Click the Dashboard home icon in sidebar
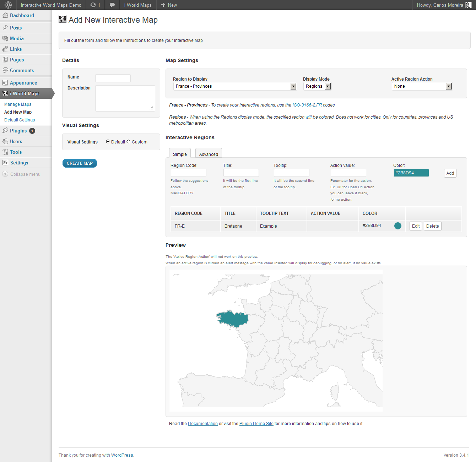The image size is (476, 462). point(5,15)
